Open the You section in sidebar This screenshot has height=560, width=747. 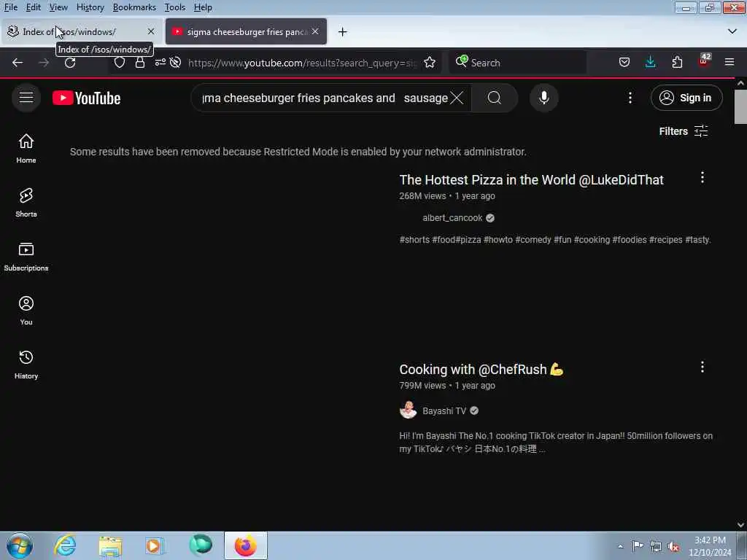click(26, 311)
